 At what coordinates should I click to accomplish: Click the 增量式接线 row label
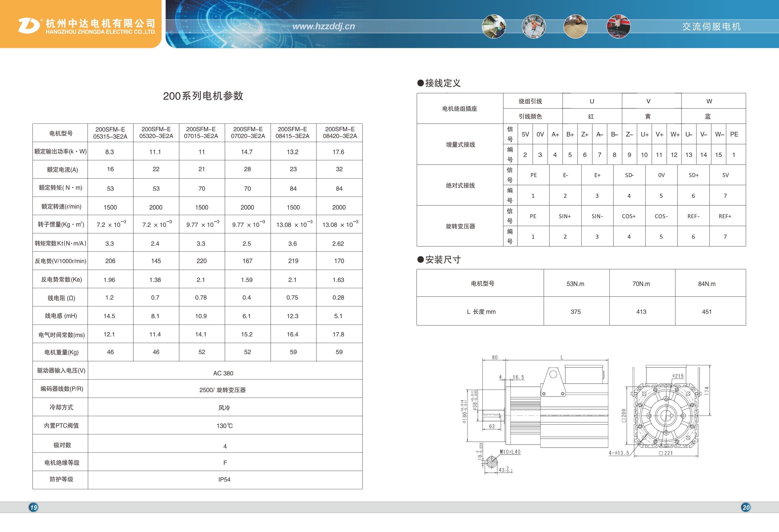(460, 145)
